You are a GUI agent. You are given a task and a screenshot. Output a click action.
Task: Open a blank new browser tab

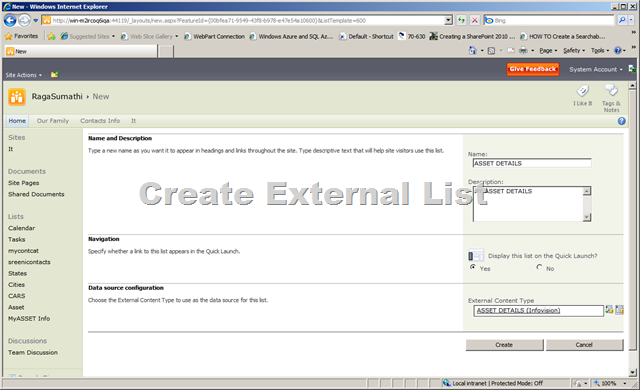pos(166,51)
